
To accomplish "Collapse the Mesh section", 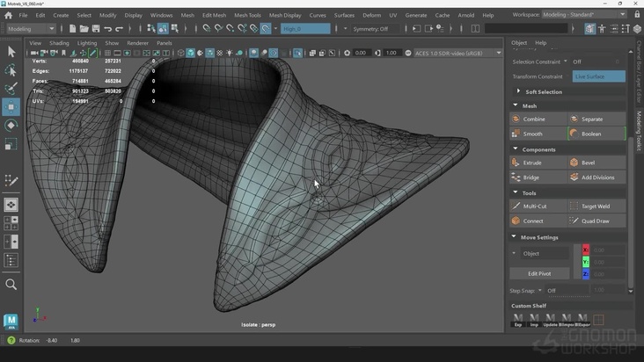I will click(516, 105).
